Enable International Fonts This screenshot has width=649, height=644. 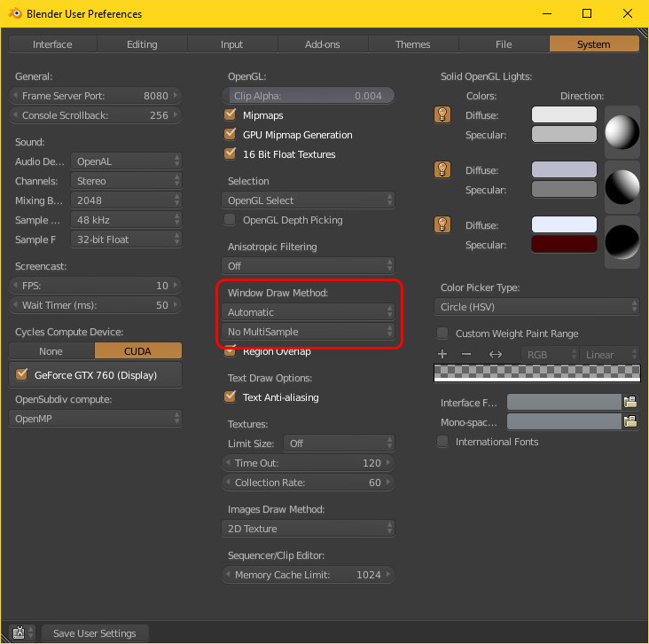442,442
